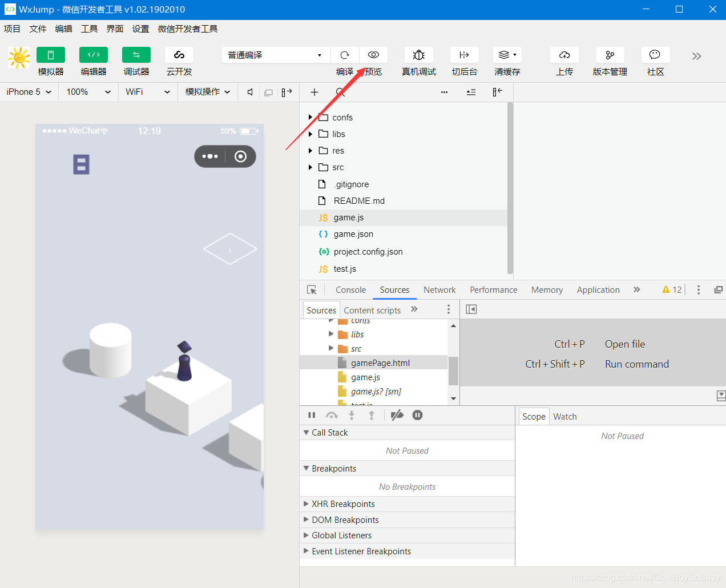
Task: Open the 模拟操作 dropdown
Action: (208, 92)
